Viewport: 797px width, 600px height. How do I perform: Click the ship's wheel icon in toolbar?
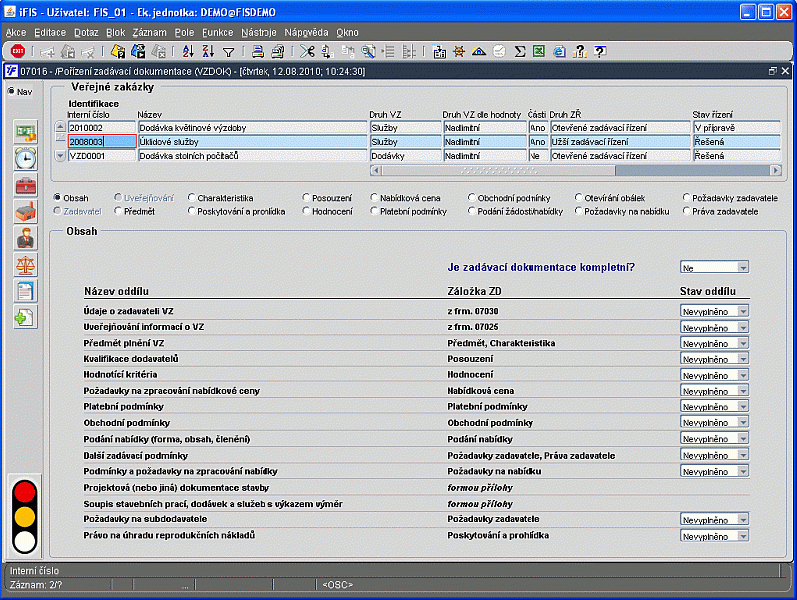click(x=459, y=51)
